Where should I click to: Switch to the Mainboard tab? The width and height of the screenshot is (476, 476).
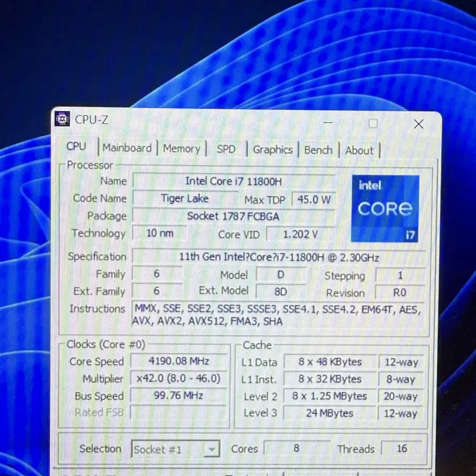point(127,148)
